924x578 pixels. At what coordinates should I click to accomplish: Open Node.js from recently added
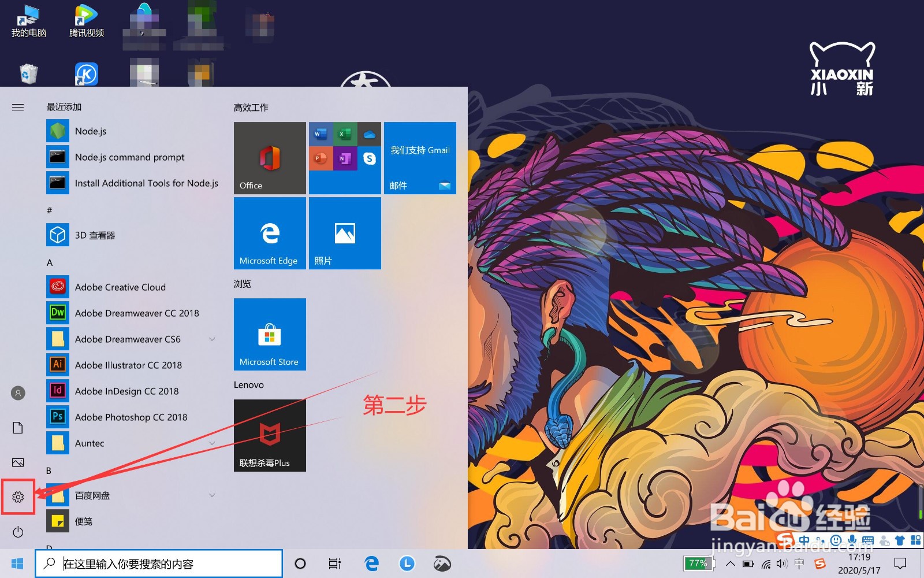click(134, 131)
